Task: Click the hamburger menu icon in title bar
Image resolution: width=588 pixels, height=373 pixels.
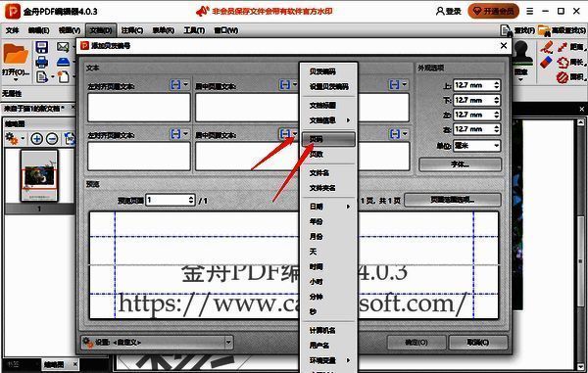Action: pyautogui.click(x=529, y=12)
